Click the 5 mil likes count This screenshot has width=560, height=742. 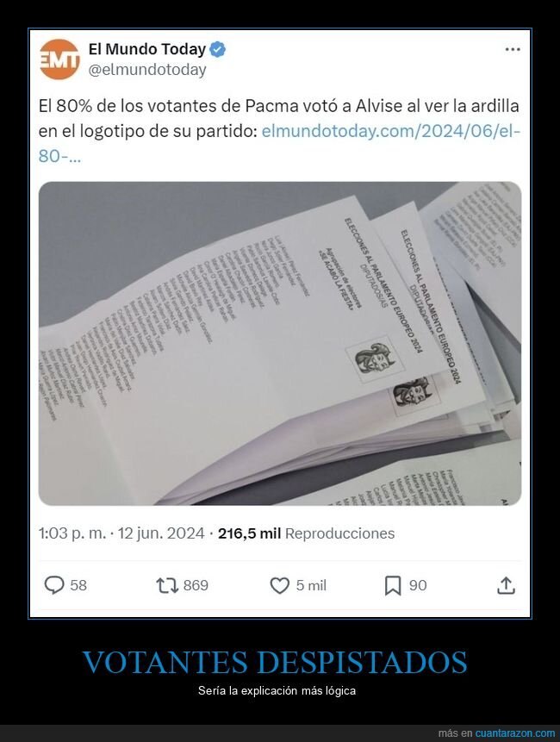pos(311,585)
